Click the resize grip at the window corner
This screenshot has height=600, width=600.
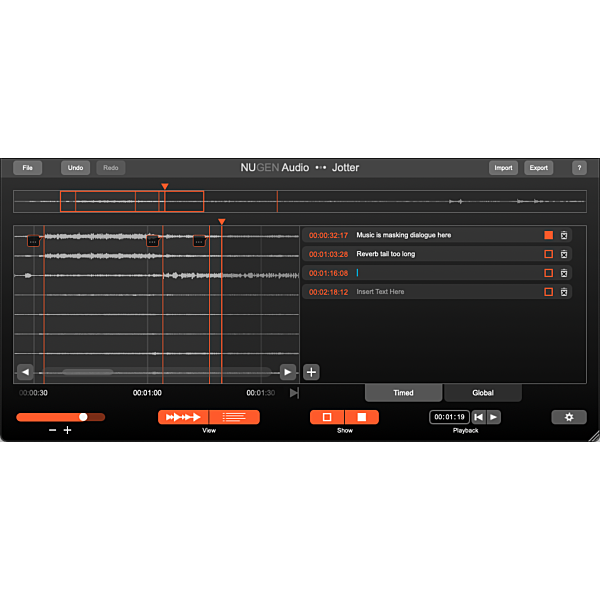[x=594, y=436]
